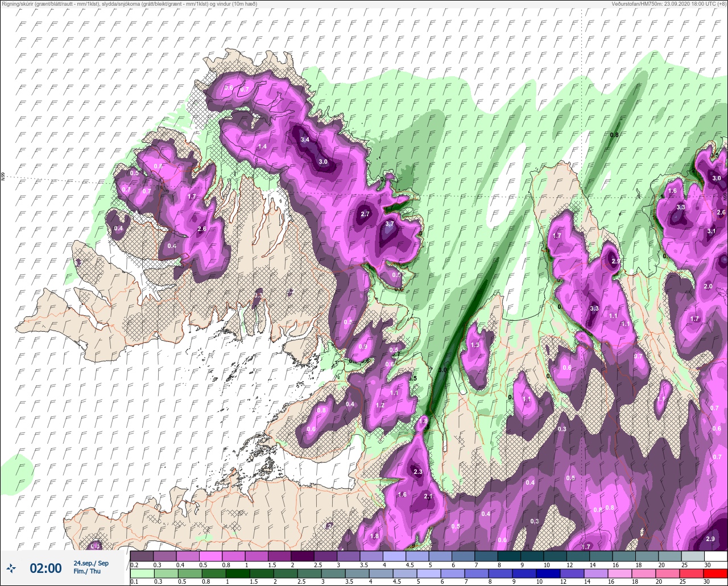Screen dimensions: 728x586
Task: Click the 3.1 precipitation value on the map
Action: (x=712, y=231)
